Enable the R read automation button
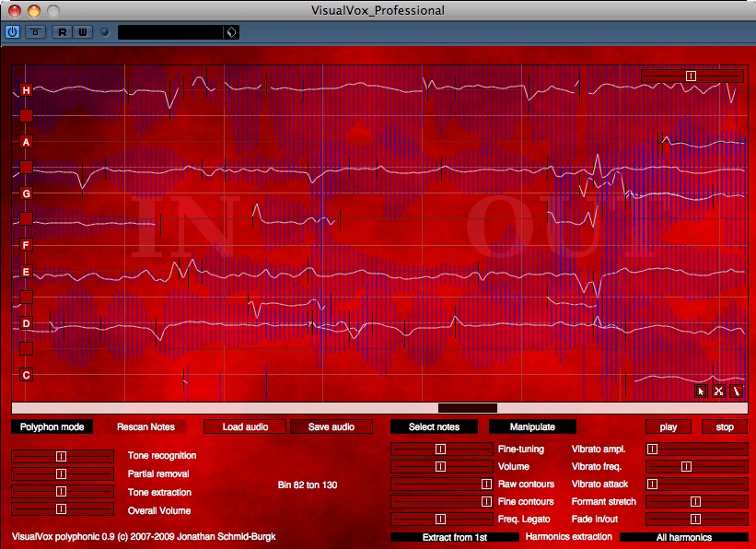 [x=63, y=32]
